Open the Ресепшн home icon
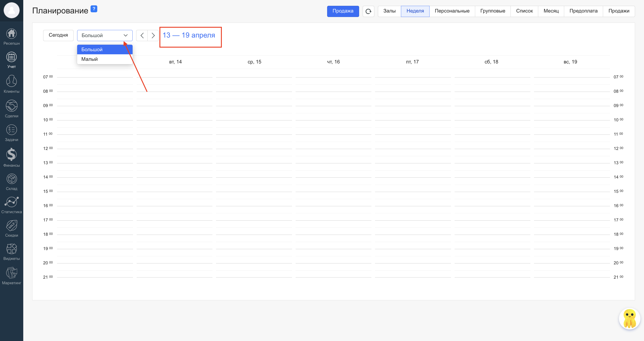The image size is (644, 341). click(x=11, y=34)
